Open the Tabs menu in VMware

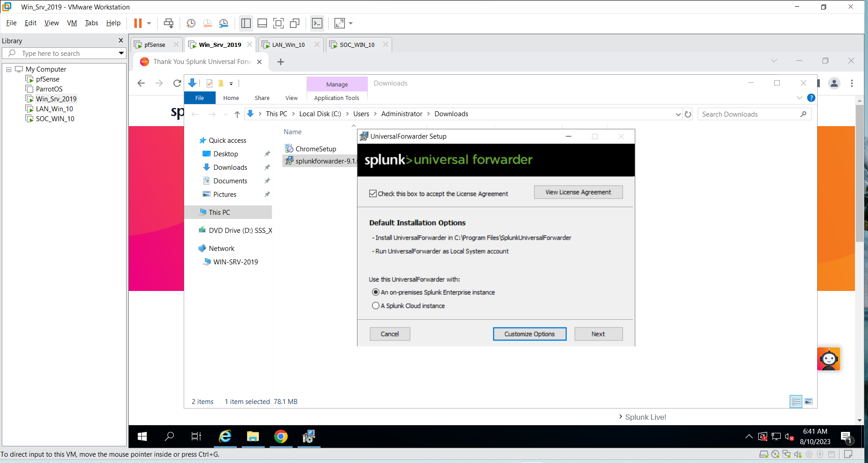point(91,23)
